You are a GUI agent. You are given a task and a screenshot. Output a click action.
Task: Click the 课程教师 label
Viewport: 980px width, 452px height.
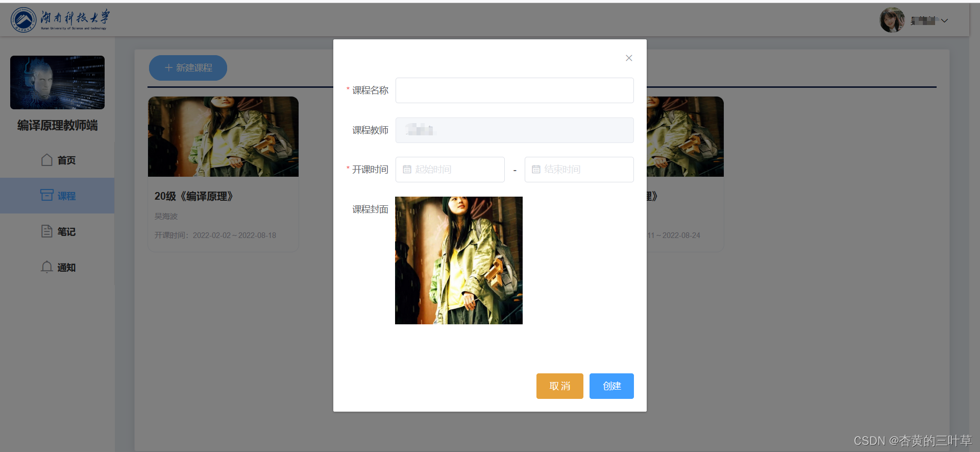370,130
